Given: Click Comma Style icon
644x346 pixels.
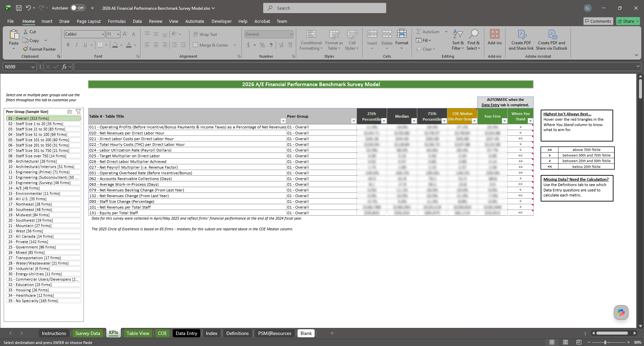Looking at the screenshot, I should click(271, 45).
